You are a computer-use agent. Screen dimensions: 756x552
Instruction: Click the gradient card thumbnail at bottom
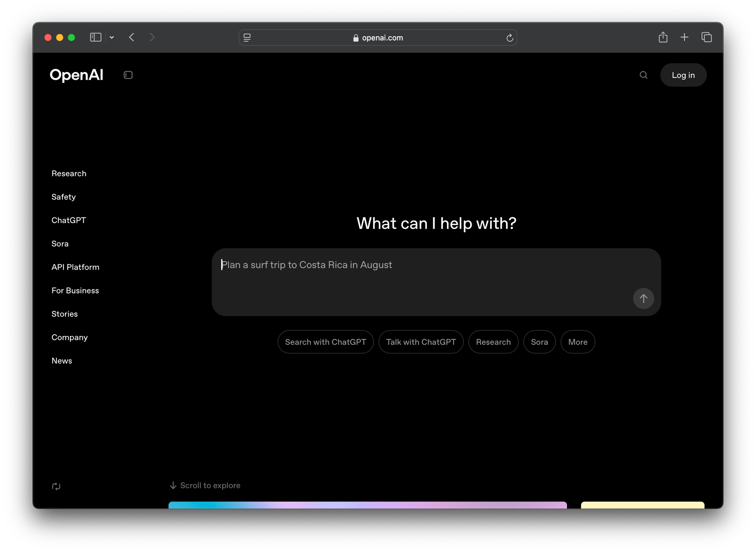tap(367, 505)
